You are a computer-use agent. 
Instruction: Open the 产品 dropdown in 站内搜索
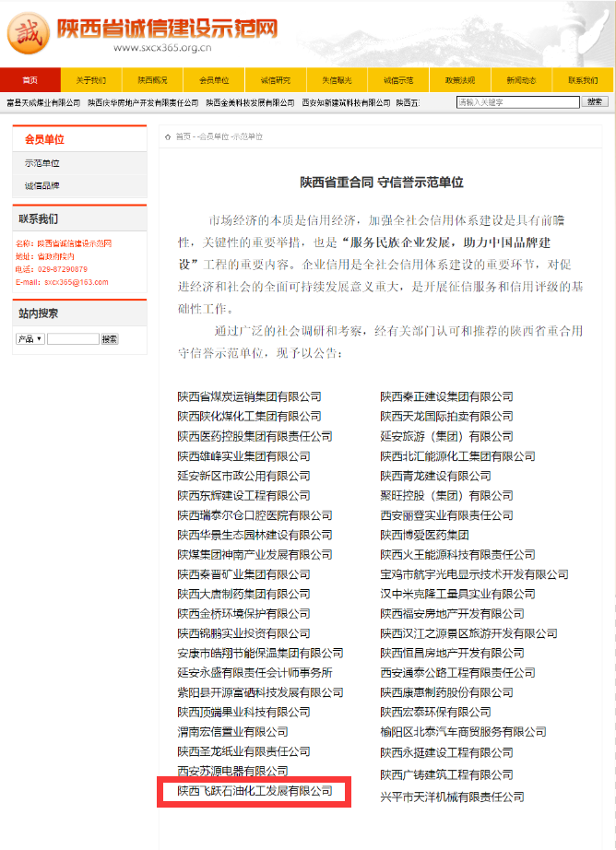(x=30, y=339)
